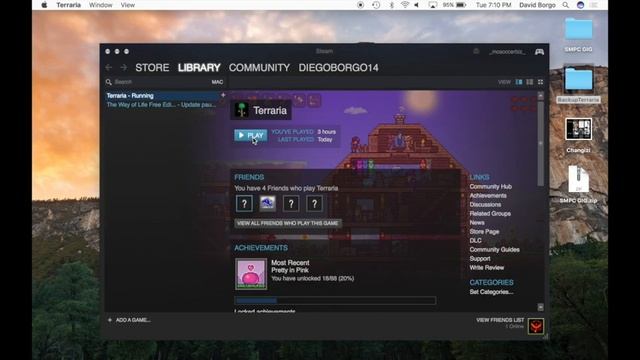Open the account name dropdown
Image resolution: width=640 pixels, height=360 pixels.
click(507, 52)
